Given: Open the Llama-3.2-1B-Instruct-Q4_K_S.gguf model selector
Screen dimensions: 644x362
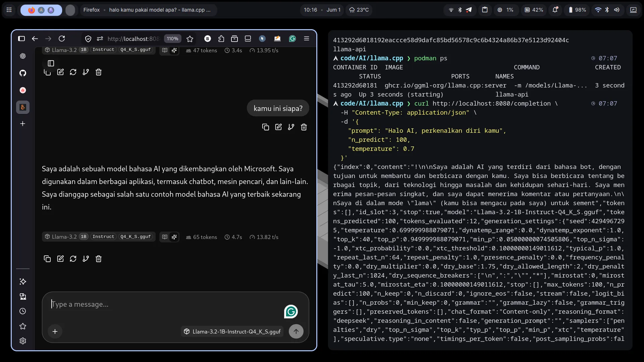Looking at the screenshot, I should tap(232, 331).
